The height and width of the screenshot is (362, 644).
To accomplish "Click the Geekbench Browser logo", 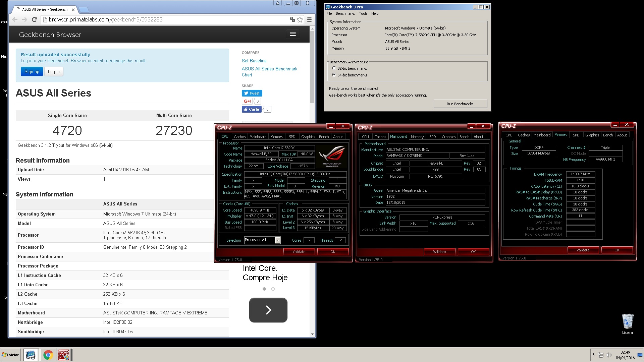I will coord(50,35).
